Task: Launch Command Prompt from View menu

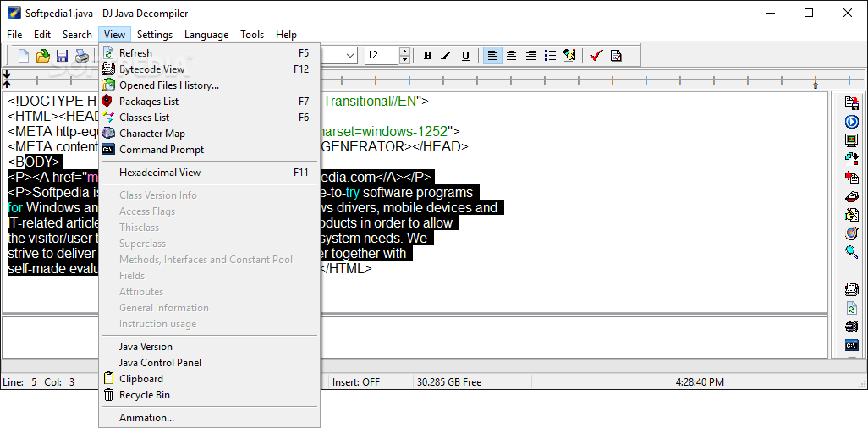Action: coord(209,150)
